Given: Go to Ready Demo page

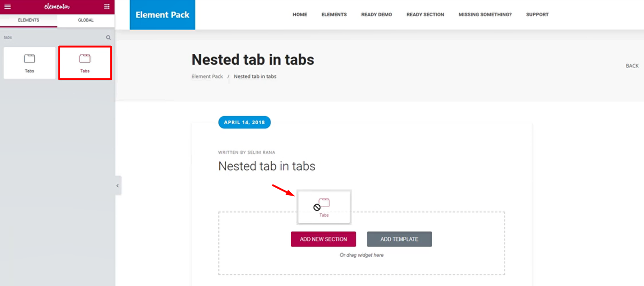Looking at the screenshot, I should click(x=376, y=15).
